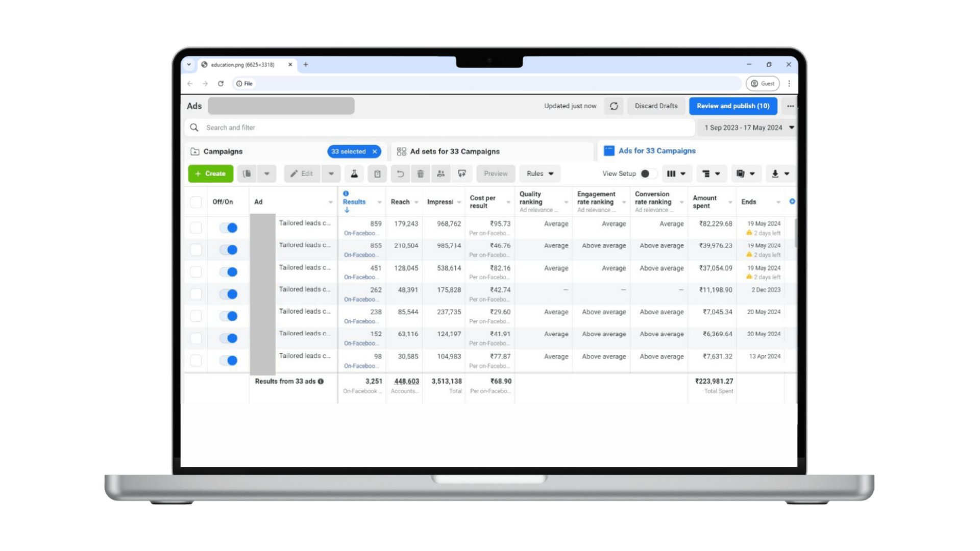Click the A/B test flask icon

click(354, 173)
